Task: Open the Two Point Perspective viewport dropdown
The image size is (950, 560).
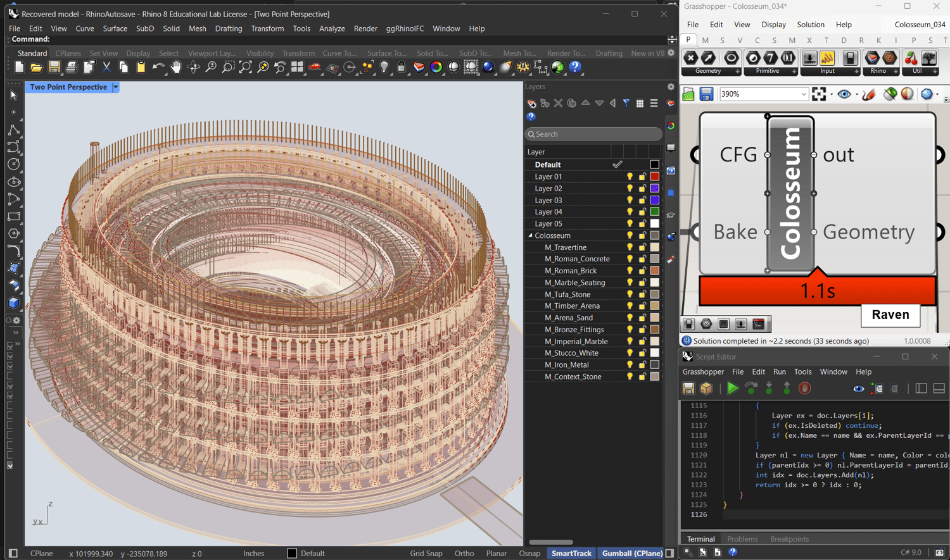Action: point(115,87)
